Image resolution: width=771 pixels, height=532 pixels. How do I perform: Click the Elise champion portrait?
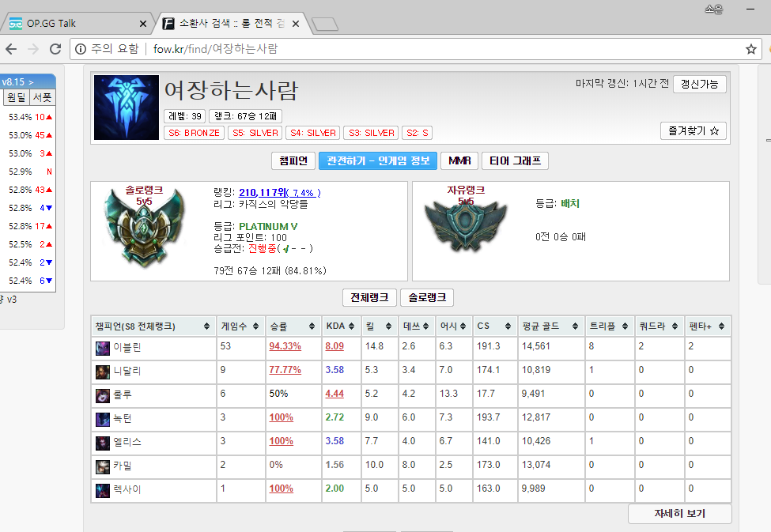104,441
